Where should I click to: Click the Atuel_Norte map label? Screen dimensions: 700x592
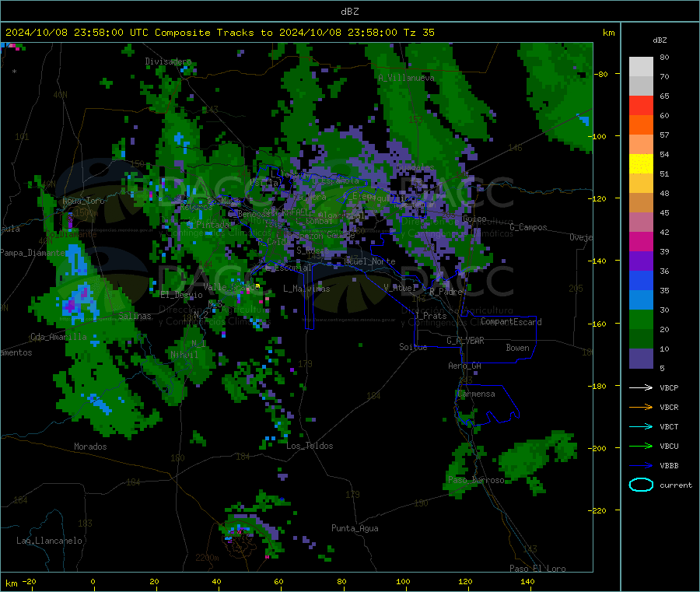click(369, 261)
